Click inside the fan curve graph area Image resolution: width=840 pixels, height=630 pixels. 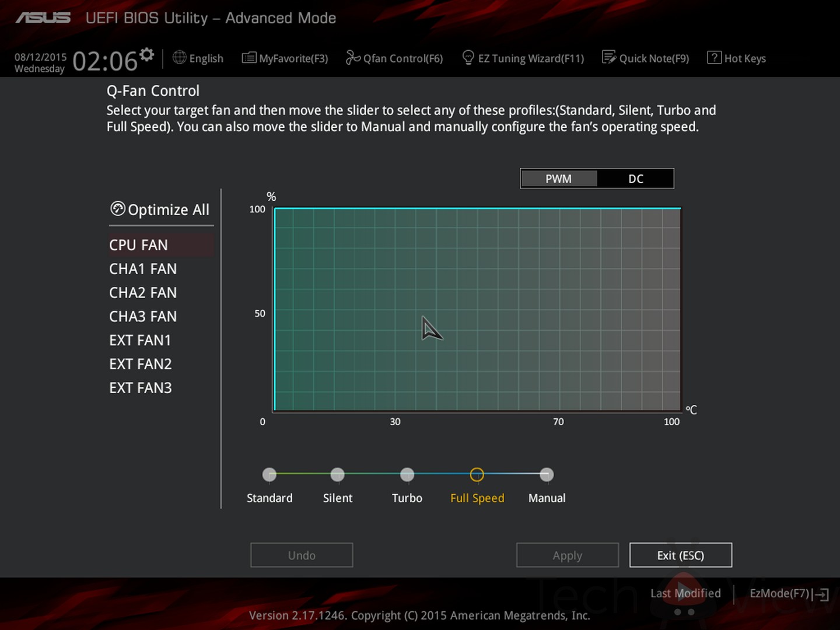477,310
